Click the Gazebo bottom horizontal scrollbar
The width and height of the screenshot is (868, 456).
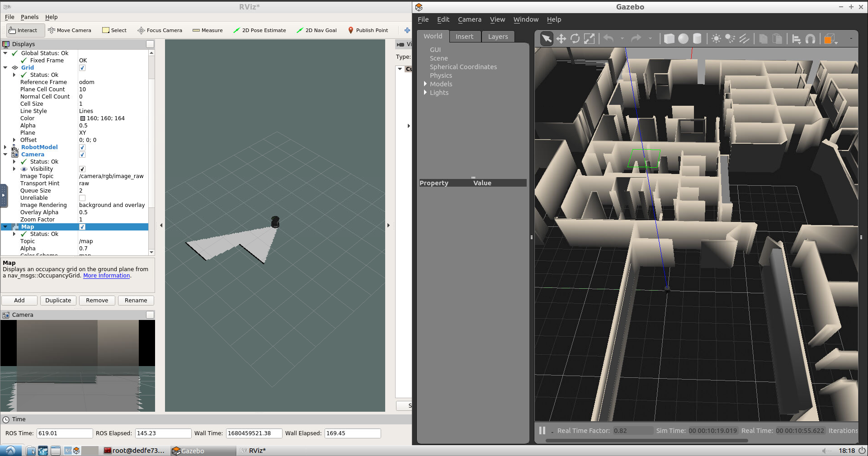pos(646,440)
